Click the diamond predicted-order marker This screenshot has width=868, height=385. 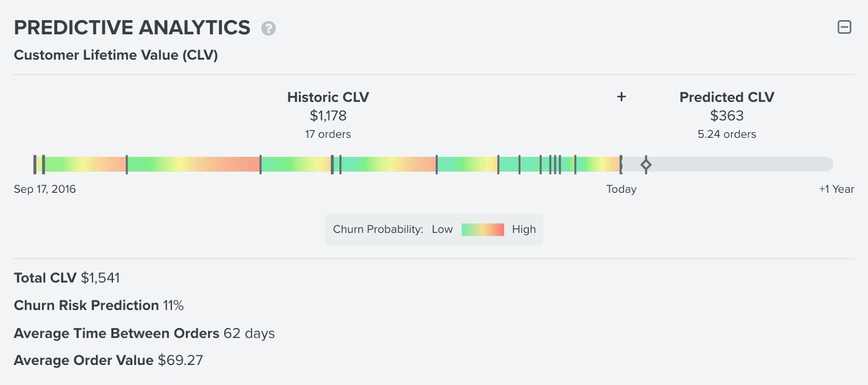pos(646,164)
